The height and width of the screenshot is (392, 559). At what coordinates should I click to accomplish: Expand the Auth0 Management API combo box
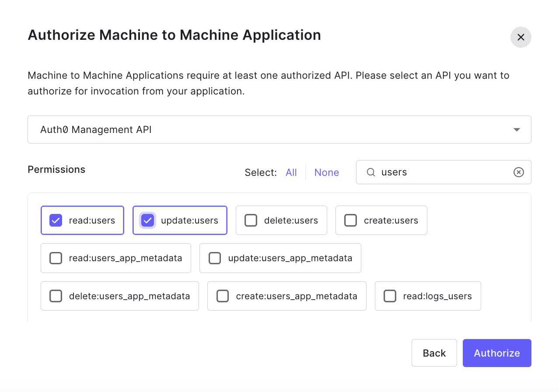click(x=279, y=129)
